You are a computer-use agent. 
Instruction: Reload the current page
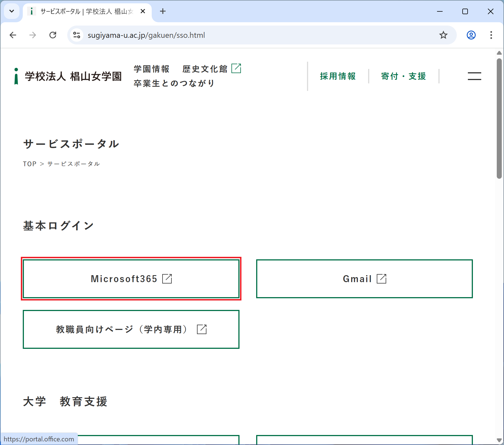(x=53, y=35)
